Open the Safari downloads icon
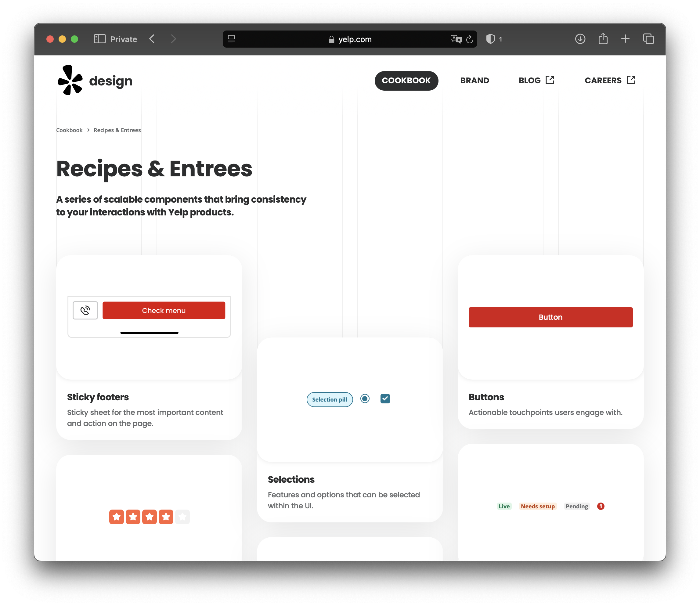This screenshot has height=606, width=700. pos(580,39)
